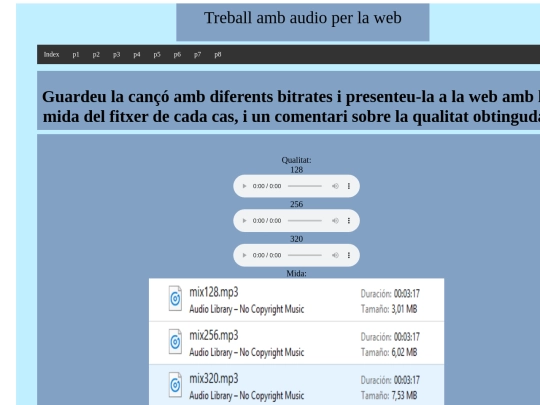Open page p2 in navbar
Screen dimensions: 540x405
[x=96, y=54]
